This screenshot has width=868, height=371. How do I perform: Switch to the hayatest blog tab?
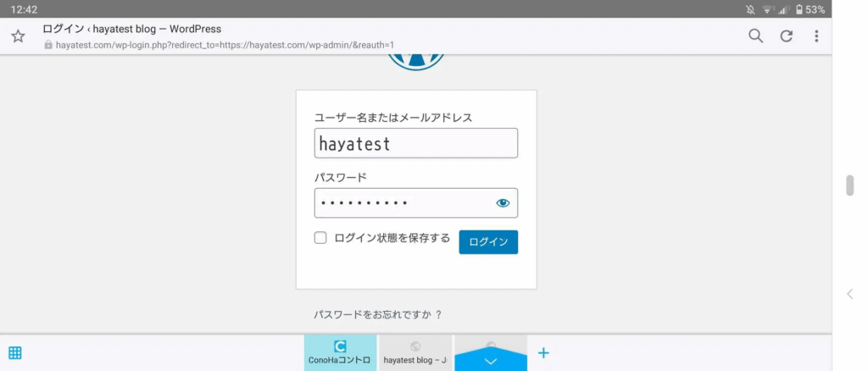coord(415,352)
